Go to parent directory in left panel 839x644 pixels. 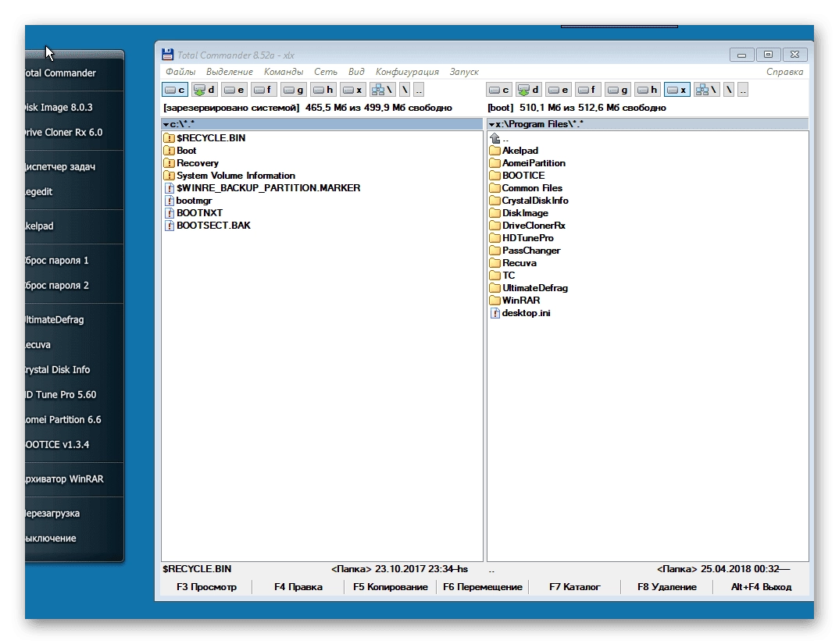419,90
